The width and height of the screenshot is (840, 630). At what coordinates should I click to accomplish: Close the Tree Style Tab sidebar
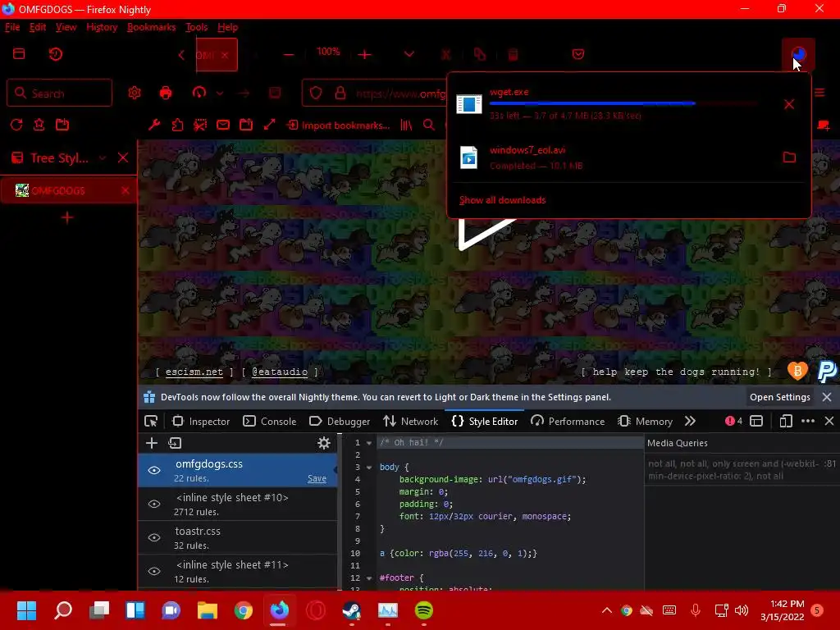(123, 157)
